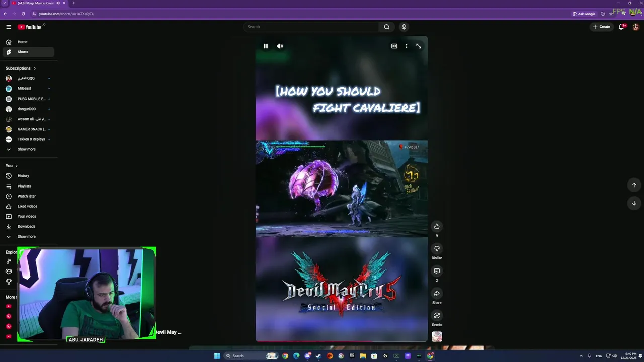Go to previous Short arrow
The width and height of the screenshot is (644, 362).
(x=634, y=185)
